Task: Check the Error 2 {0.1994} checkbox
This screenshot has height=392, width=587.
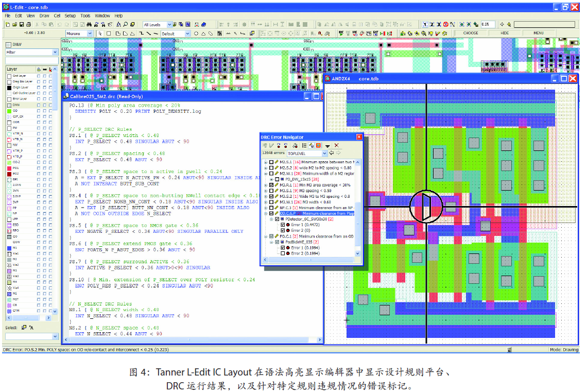Action: point(283,253)
